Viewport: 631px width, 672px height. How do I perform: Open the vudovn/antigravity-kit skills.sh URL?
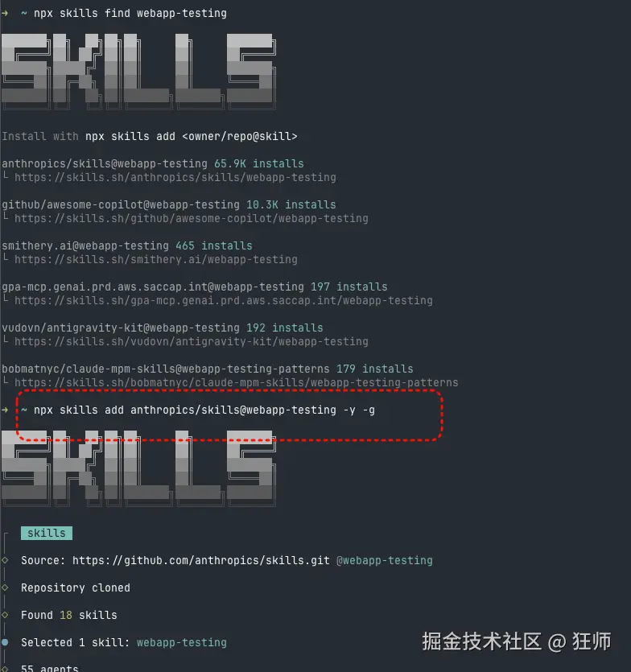(x=192, y=342)
